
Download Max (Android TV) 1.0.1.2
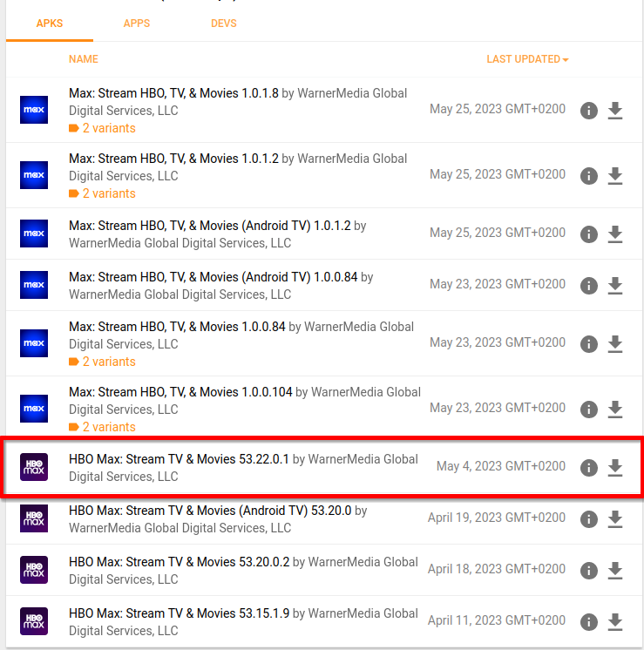point(615,234)
